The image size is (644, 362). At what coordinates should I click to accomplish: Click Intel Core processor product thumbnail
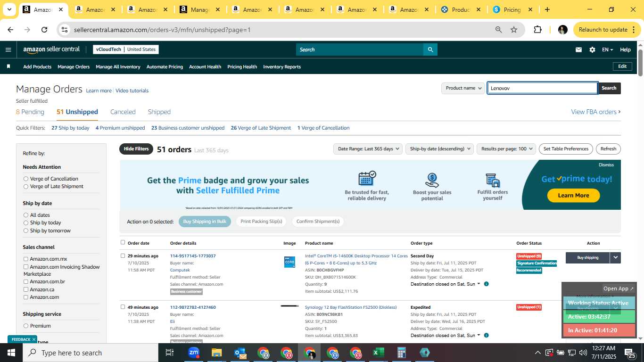point(289,262)
